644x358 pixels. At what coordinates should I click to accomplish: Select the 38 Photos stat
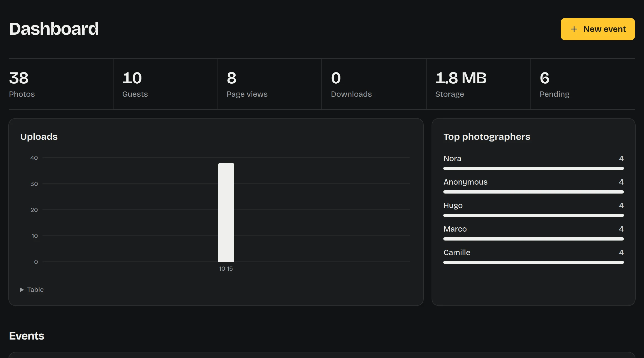[61, 84]
